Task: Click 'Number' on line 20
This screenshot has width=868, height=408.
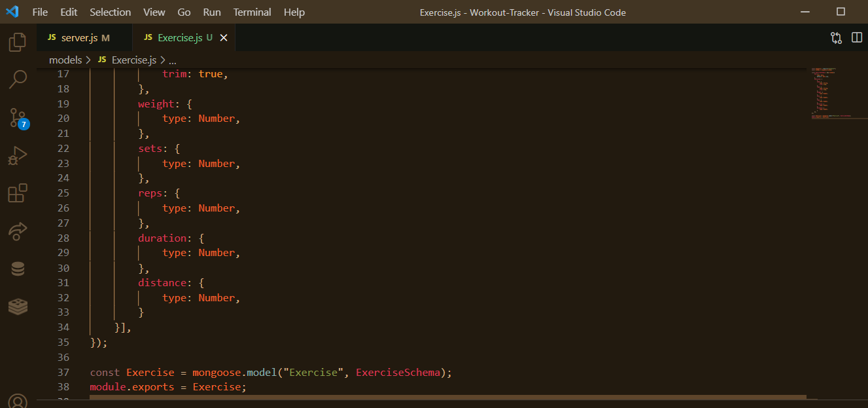Action: [x=217, y=119]
